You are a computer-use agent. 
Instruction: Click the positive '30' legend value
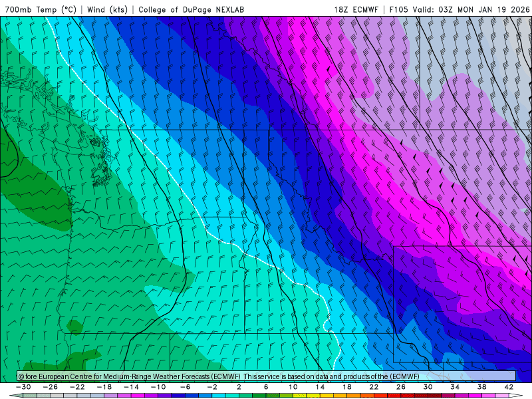click(428, 387)
